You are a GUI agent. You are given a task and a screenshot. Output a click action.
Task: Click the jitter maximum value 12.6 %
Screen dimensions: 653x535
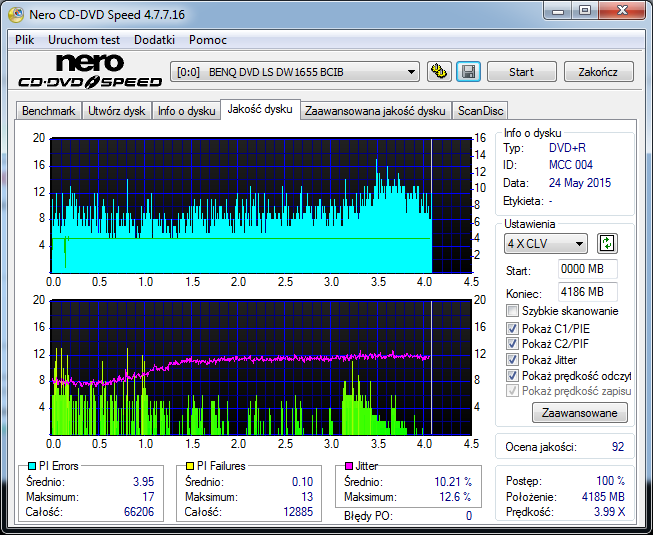[x=455, y=497]
